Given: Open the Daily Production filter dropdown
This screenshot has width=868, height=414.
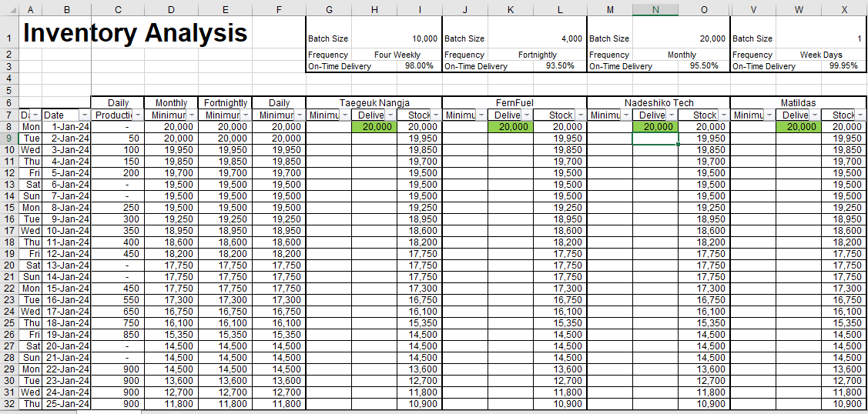Looking at the screenshot, I should [x=138, y=115].
